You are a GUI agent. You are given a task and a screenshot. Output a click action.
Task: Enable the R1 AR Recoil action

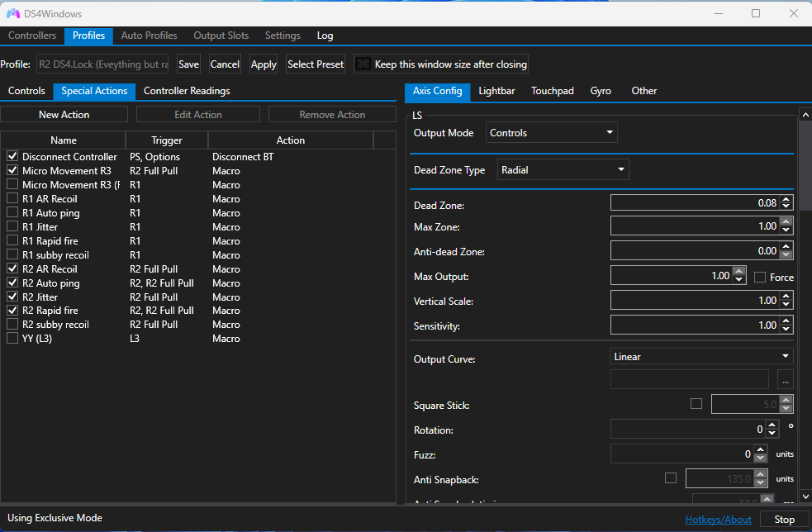coord(12,198)
